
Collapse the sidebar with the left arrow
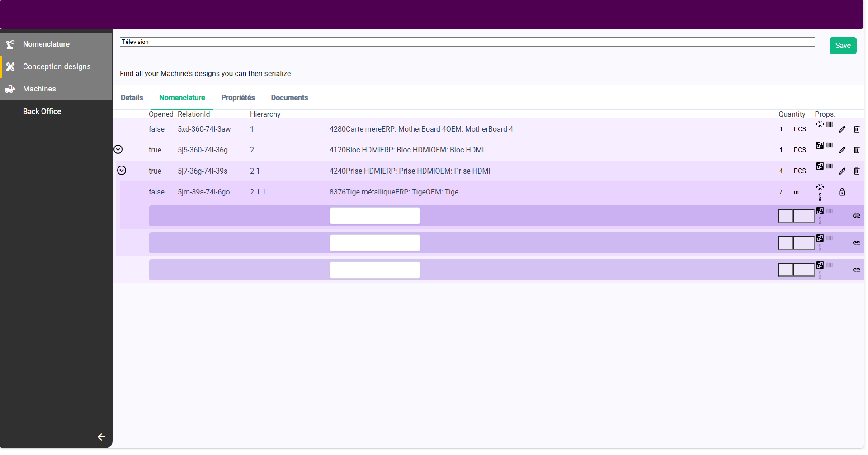(x=101, y=437)
